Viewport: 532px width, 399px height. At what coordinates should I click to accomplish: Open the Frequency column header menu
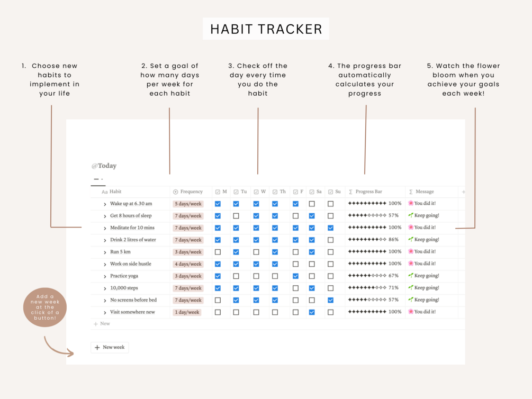click(x=191, y=192)
